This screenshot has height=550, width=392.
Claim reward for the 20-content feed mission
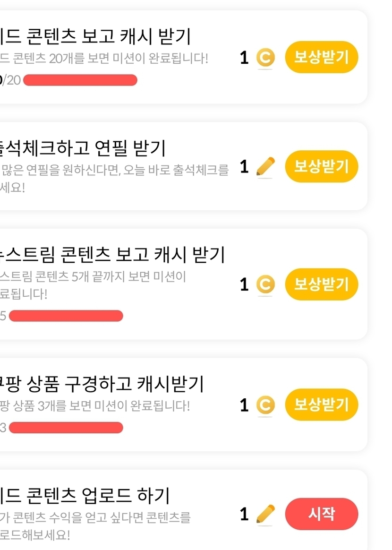pyautogui.click(x=321, y=58)
